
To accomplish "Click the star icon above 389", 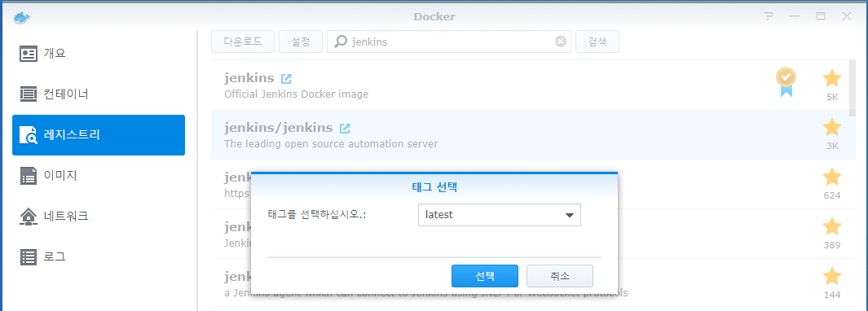I will [832, 227].
